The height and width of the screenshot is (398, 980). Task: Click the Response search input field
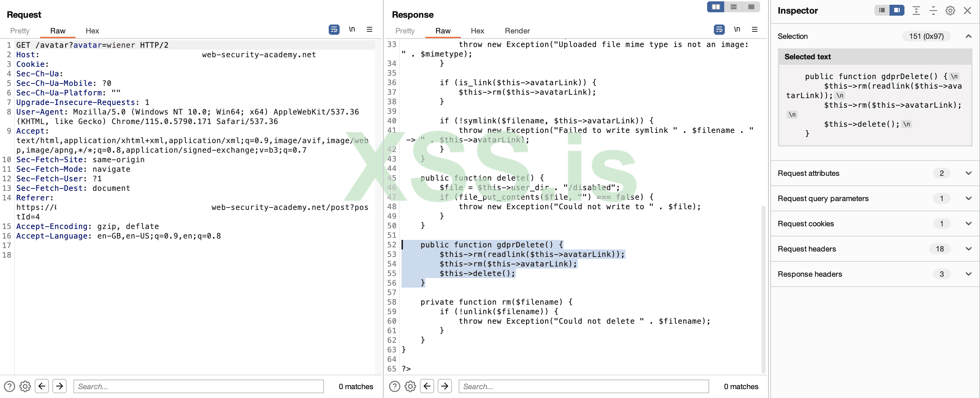(x=583, y=386)
